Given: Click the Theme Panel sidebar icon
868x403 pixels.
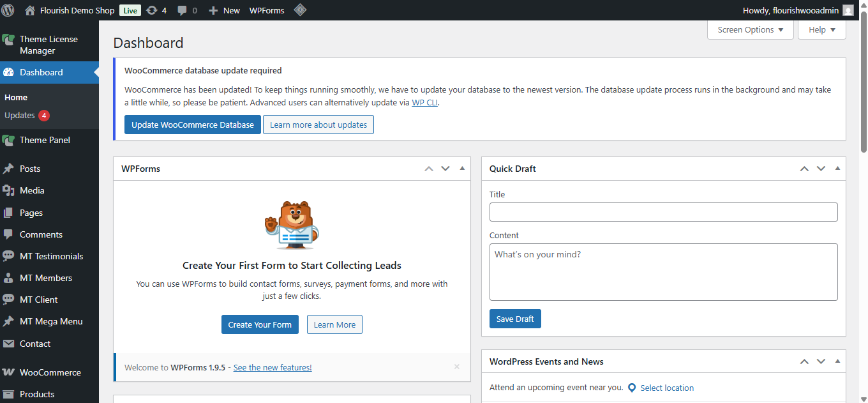Looking at the screenshot, I should (x=8, y=141).
